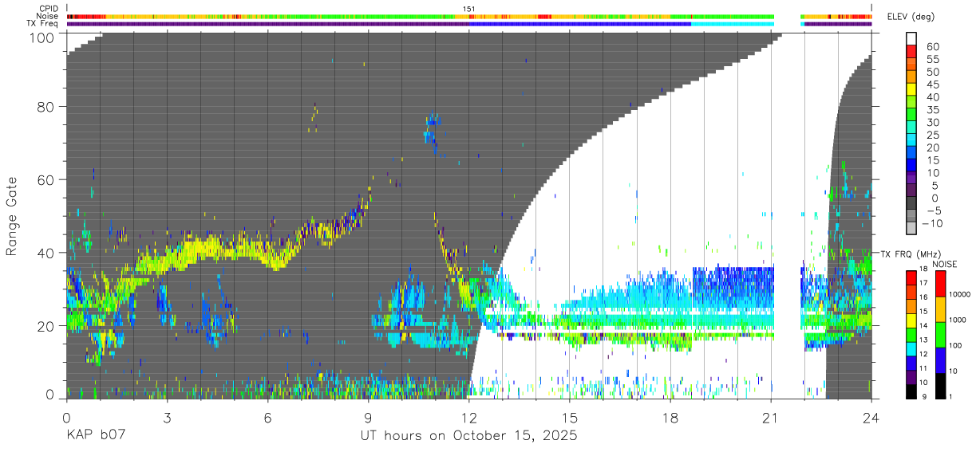Click the y-axis tick label '80'
Image resolution: width=980 pixels, height=452 pixels.
click(x=46, y=107)
